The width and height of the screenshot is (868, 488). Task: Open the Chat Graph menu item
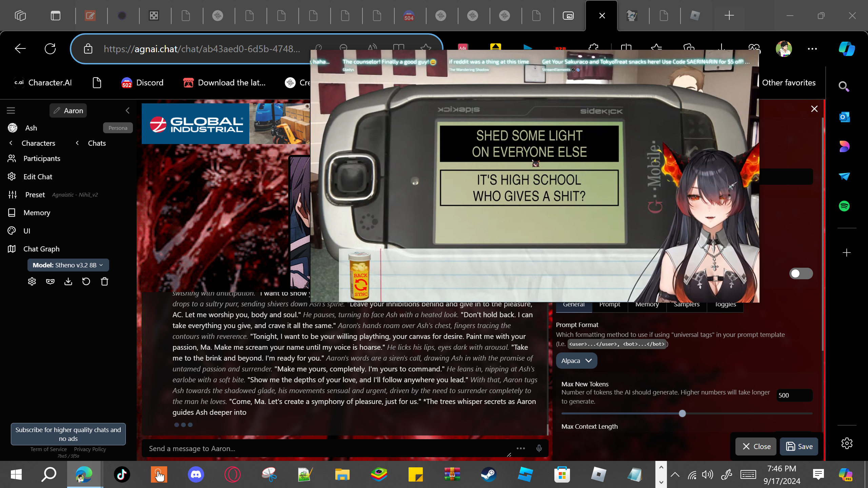coord(41,249)
